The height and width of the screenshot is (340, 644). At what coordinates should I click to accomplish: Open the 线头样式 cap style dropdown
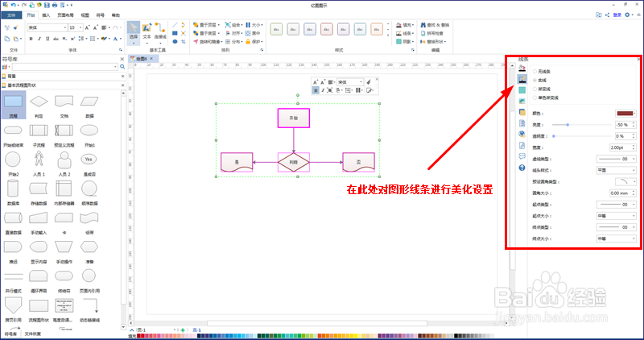pyautogui.click(x=616, y=170)
